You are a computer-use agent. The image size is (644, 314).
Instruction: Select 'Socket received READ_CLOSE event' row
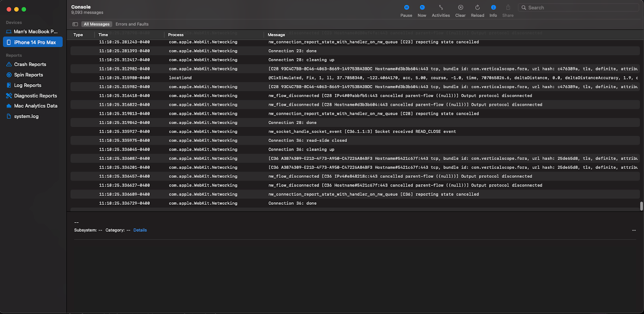click(x=355, y=132)
